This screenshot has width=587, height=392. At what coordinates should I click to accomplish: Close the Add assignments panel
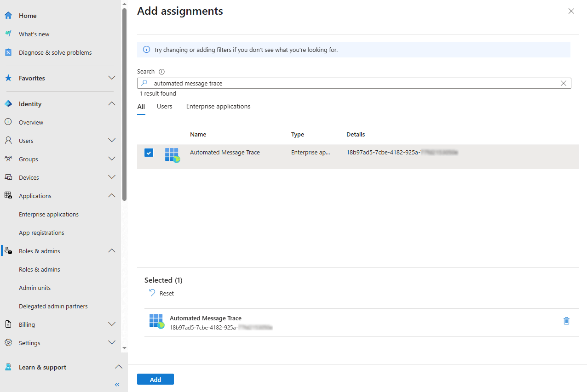[x=571, y=11]
